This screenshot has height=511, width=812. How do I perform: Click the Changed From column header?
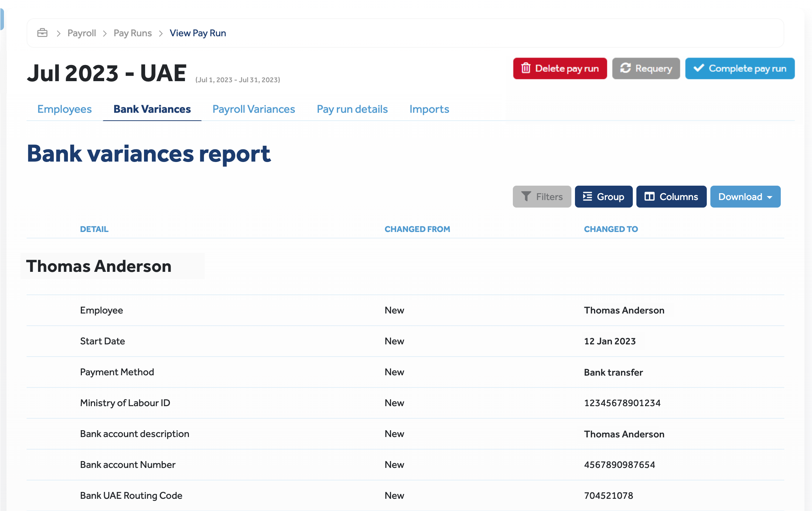tap(417, 229)
